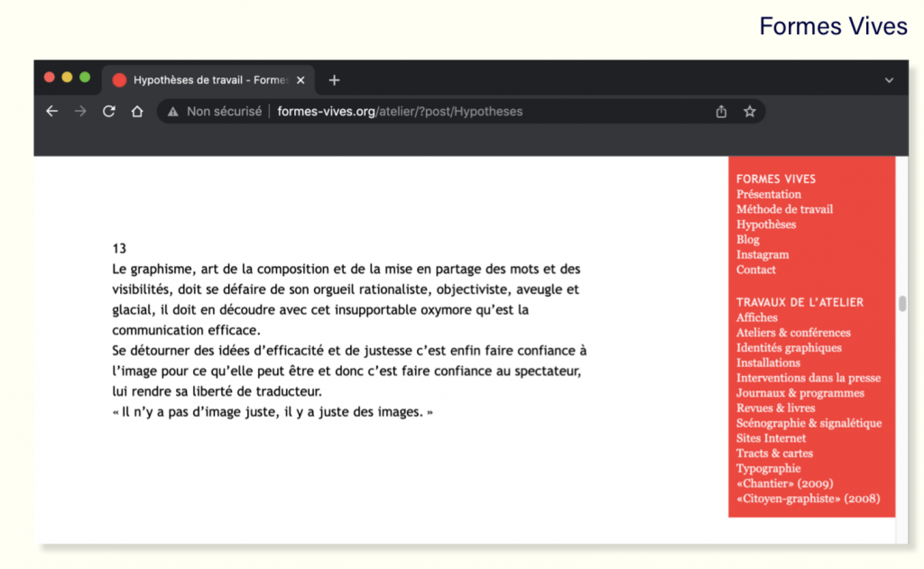Click the yellow minimize window button

point(67,78)
